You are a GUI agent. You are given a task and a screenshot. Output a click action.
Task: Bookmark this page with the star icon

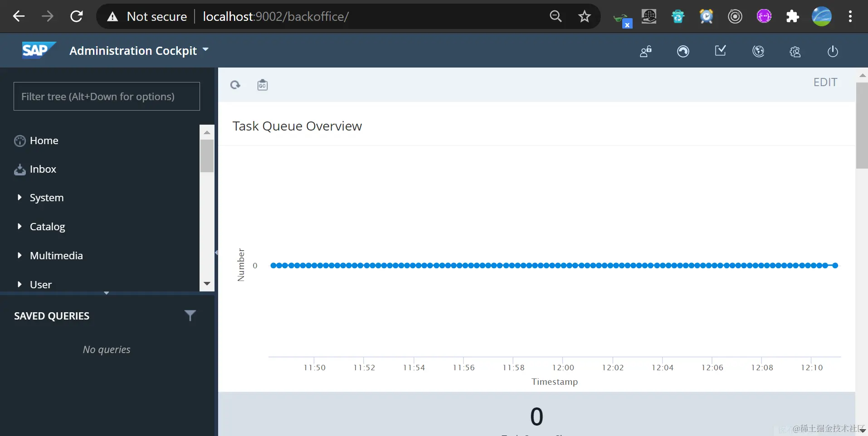(585, 17)
